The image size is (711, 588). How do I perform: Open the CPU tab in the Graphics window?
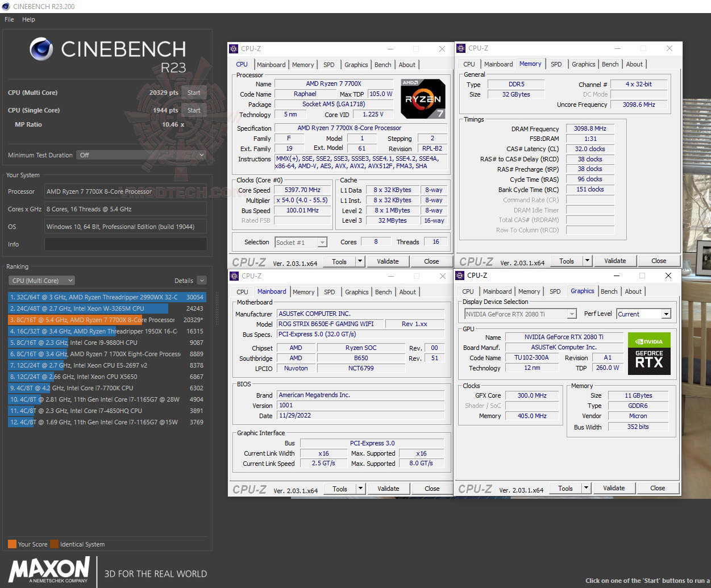pyautogui.click(x=468, y=291)
